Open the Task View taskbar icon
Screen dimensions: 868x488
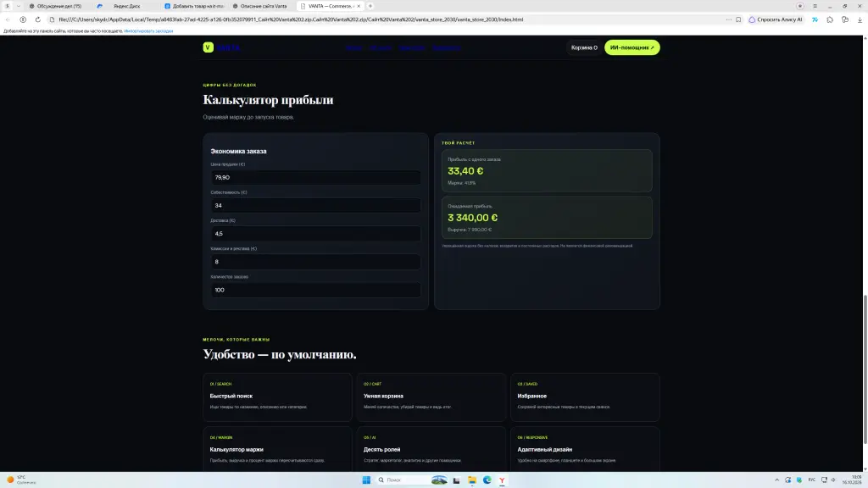(x=456, y=480)
